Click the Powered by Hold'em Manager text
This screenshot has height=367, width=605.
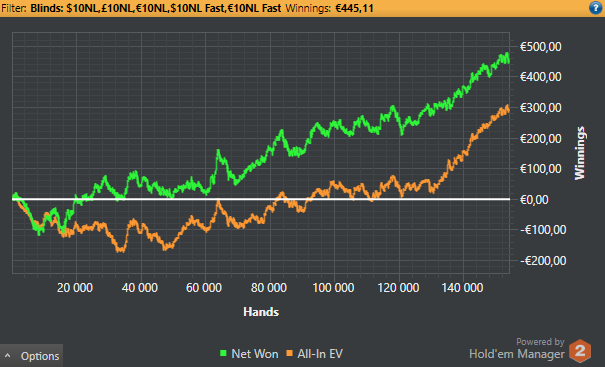pyautogui.click(x=517, y=349)
